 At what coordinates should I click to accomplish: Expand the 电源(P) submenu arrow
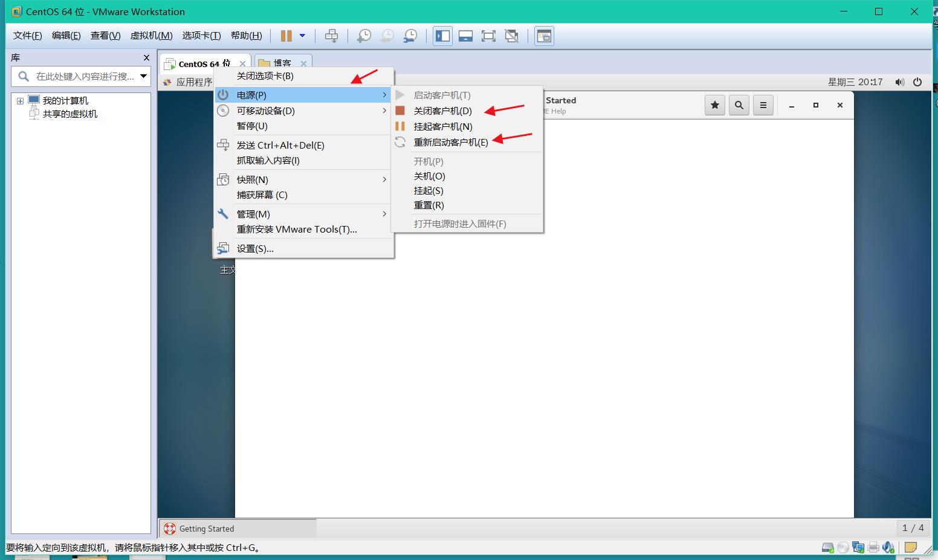[384, 95]
